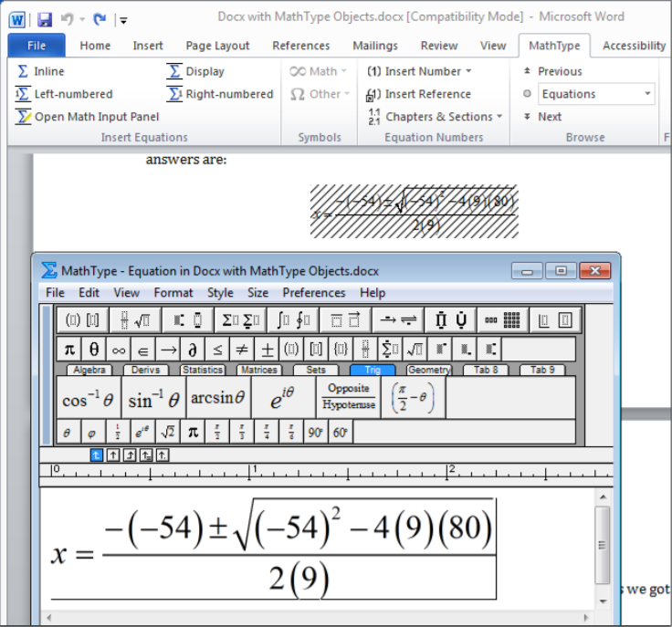The image size is (672, 627).
Task: Save the document from the Quick Access Toolbar
Action: click(x=45, y=18)
